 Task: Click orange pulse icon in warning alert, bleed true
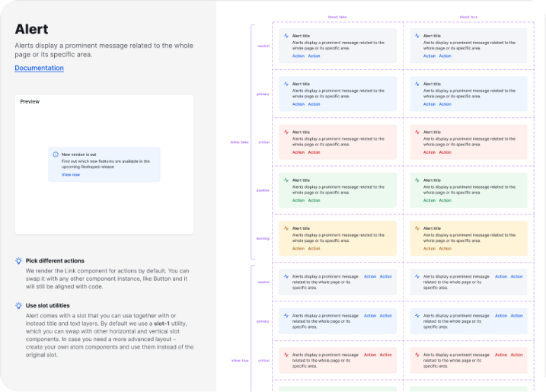click(417, 228)
